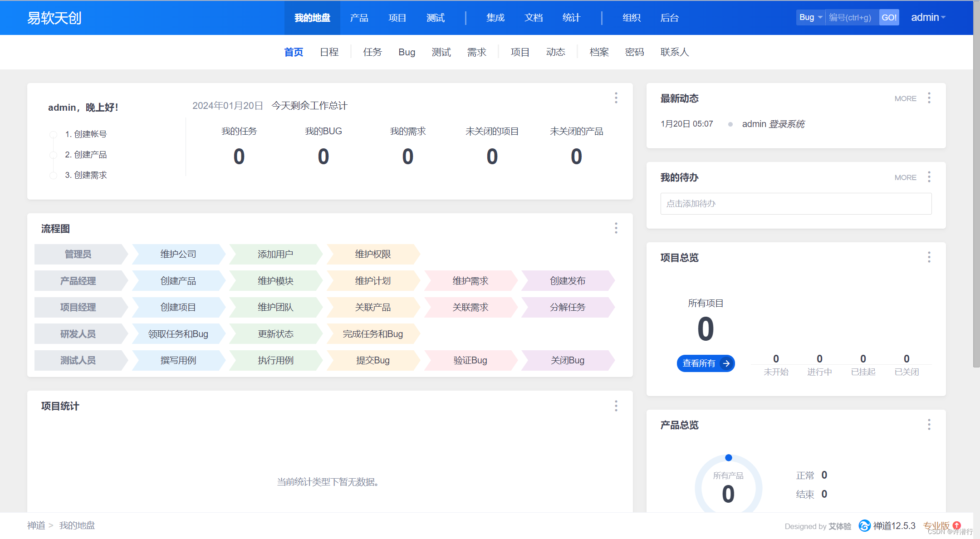980x539 pixels.
Task: Click 添加用户 flowchart step
Action: click(275, 254)
